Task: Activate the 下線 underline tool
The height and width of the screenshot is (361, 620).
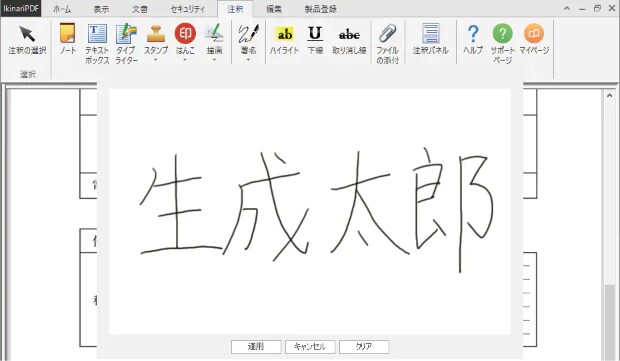Action: (315, 40)
